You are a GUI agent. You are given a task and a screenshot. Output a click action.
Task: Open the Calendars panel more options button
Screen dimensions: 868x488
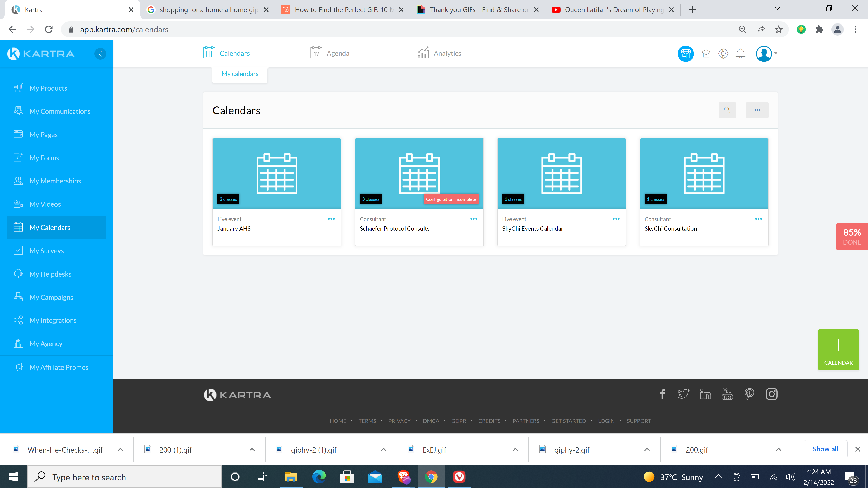coord(757,110)
